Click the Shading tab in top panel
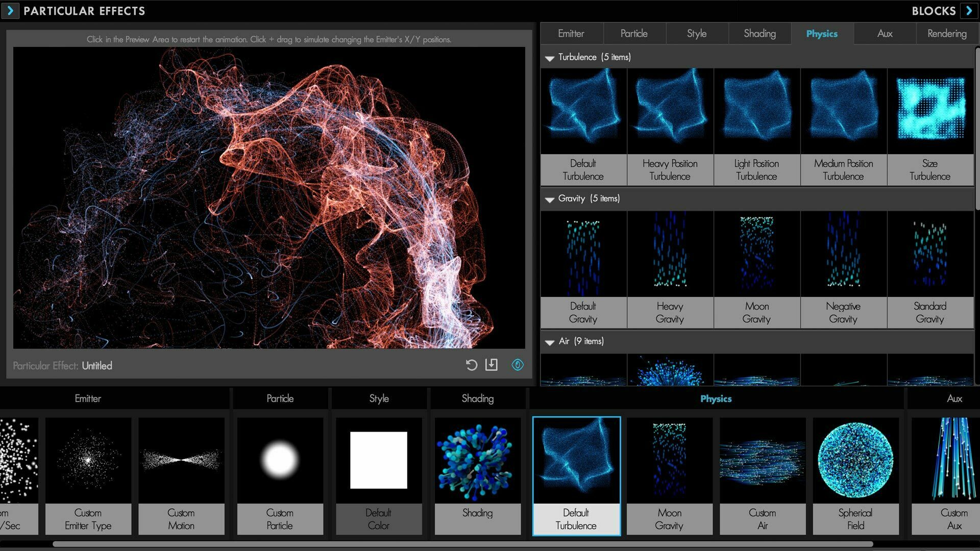This screenshot has height=551, width=980. tap(758, 32)
